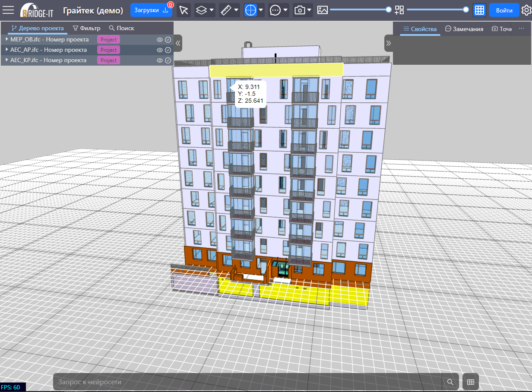Open the ruler tool dropdown arrow
Image resolution: width=532 pixels, height=392 pixels.
[x=237, y=10]
